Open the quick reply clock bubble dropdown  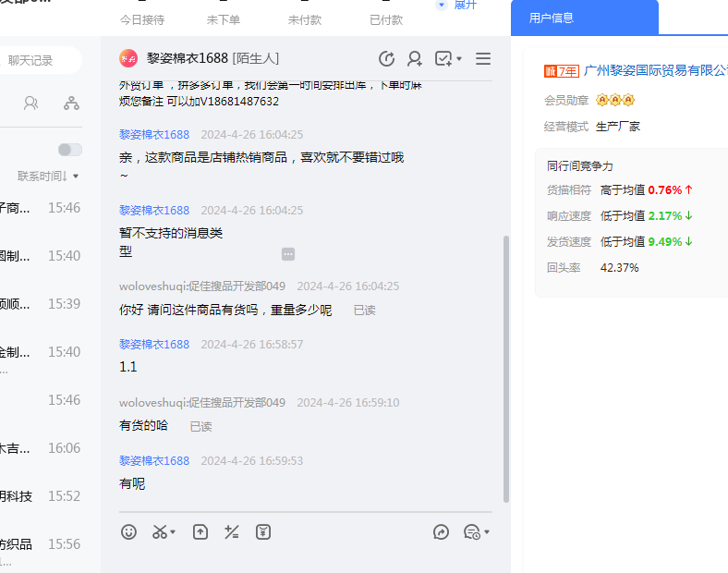(476, 531)
